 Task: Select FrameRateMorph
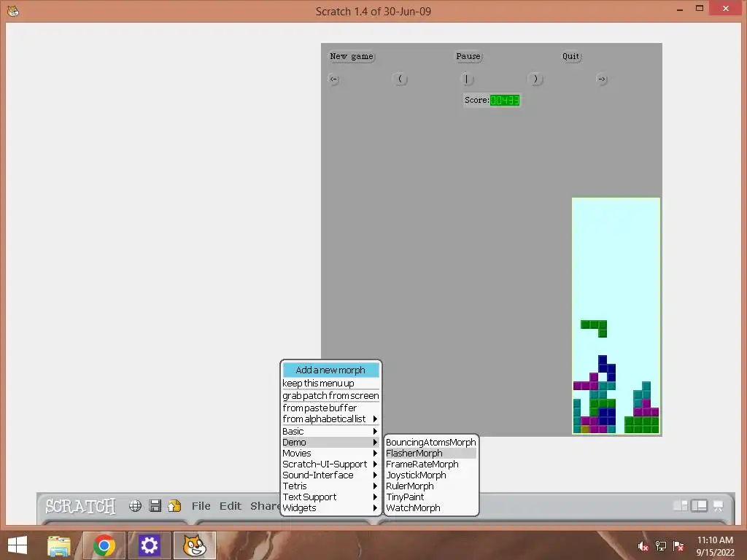point(430,464)
